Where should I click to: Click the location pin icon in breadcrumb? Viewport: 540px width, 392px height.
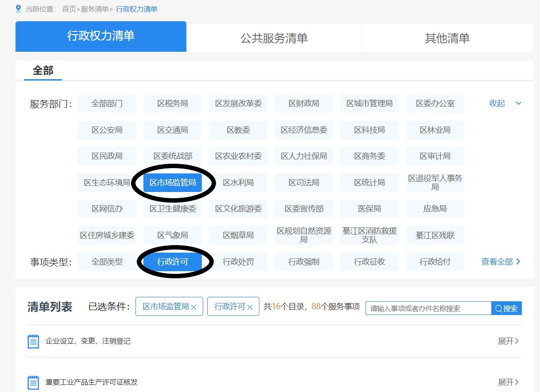(18, 9)
